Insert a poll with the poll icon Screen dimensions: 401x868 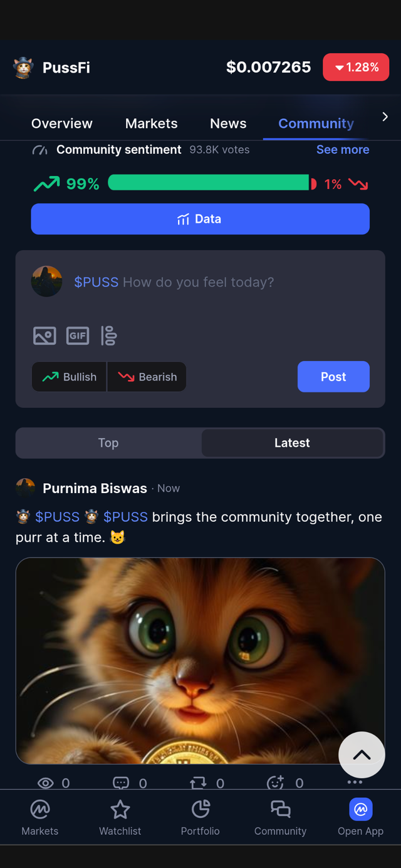109,336
